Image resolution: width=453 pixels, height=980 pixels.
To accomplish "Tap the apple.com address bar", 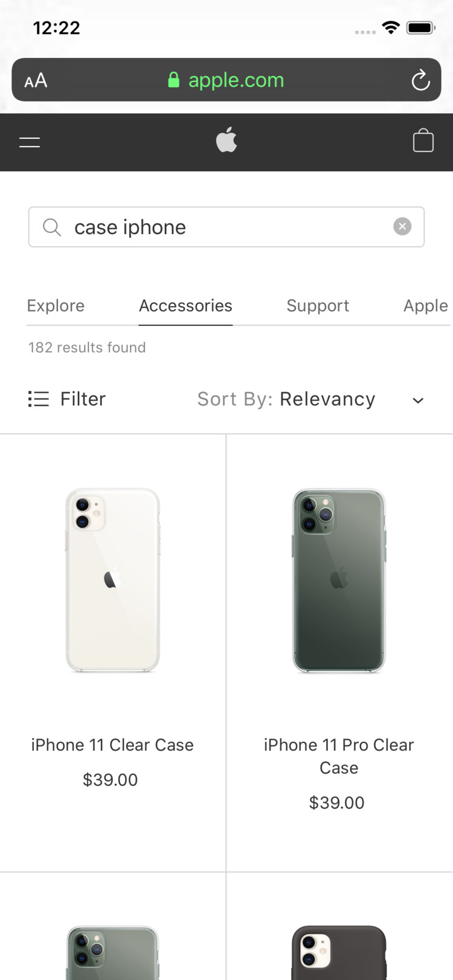I will (236, 80).
